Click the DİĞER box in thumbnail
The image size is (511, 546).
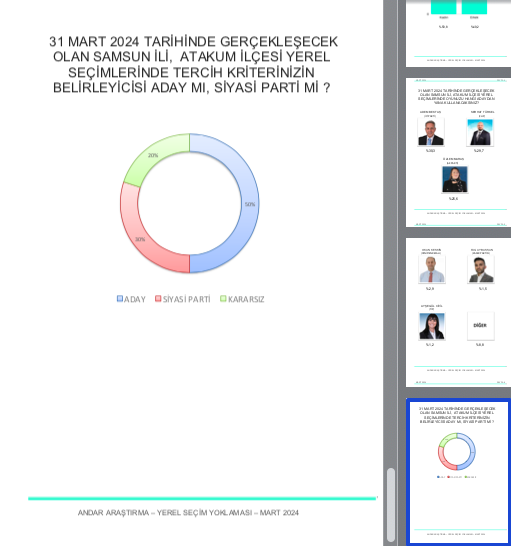point(480,326)
